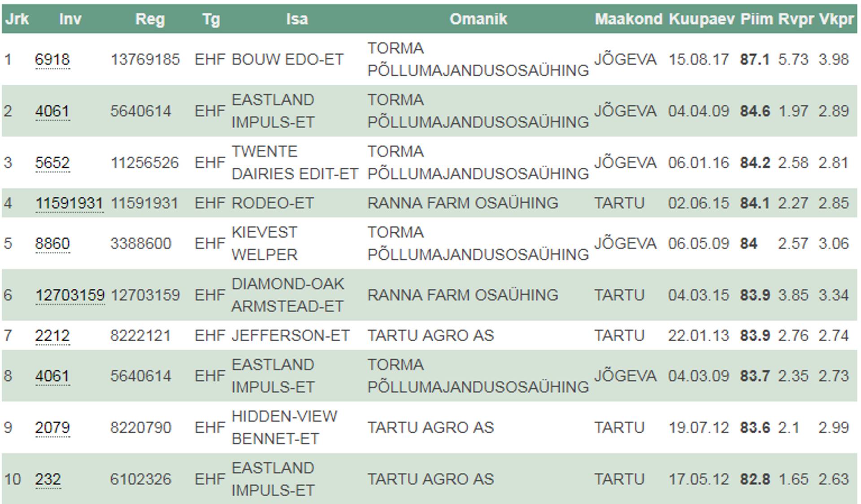Click the Rvpr column header
The image size is (861, 504).
[x=796, y=19]
